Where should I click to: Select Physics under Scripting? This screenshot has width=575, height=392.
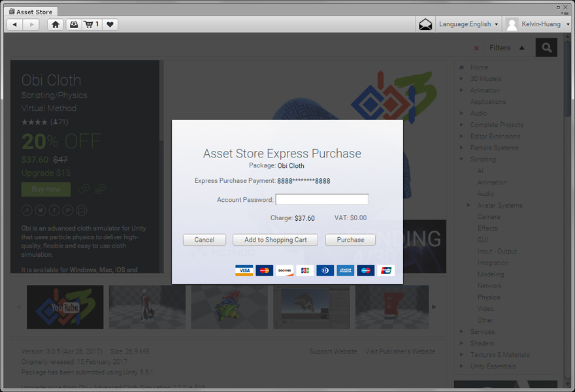coord(489,297)
